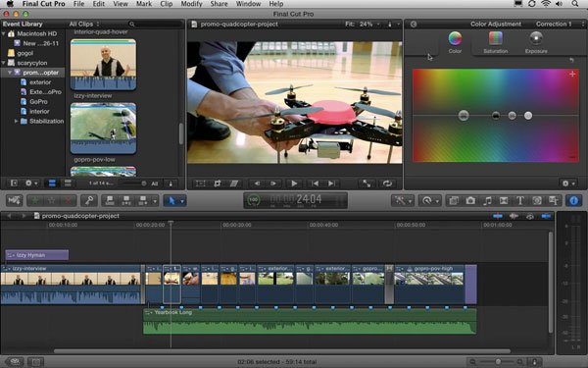Viewport: 588px width, 368px height.
Task: Open browser gear action menu
Action: click(30, 184)
